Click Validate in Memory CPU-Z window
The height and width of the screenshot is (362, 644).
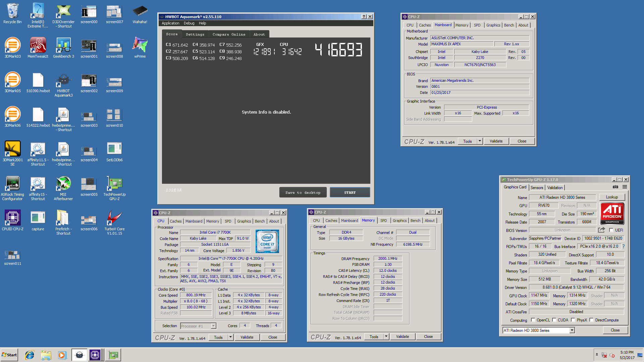(402, 337)
